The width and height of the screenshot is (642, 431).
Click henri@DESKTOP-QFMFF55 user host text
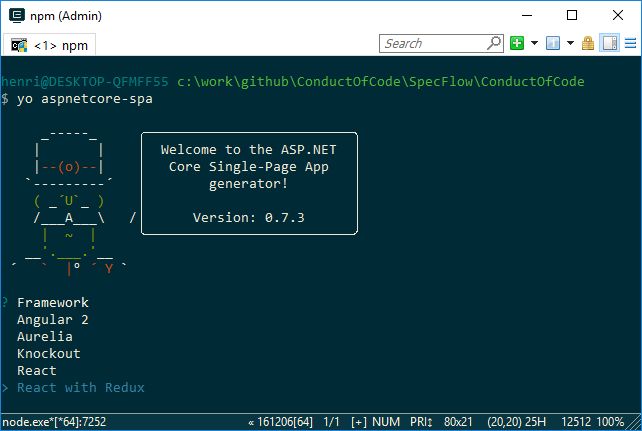(x=85, y=81)
